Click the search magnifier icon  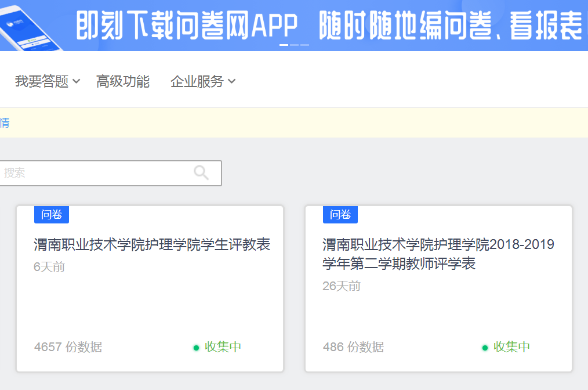[201, 173]
